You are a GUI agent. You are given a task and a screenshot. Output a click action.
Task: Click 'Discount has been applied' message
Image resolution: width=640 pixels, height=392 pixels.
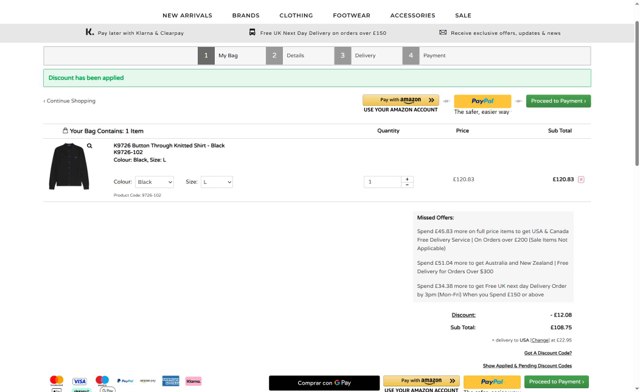(86, 78)
